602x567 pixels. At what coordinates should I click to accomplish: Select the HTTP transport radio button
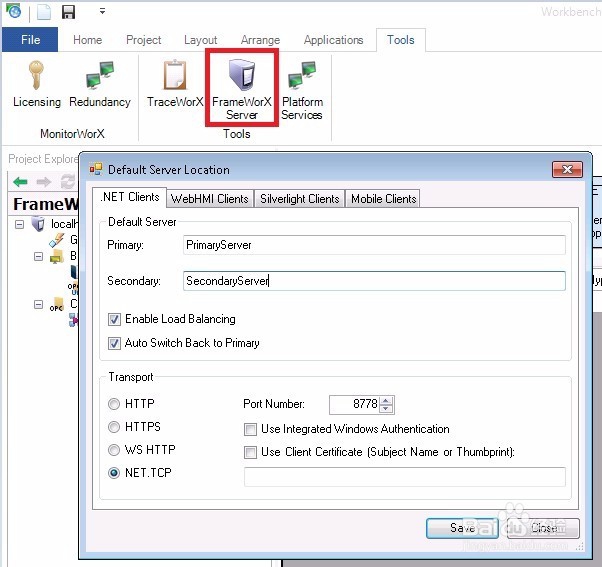click(x=114, y=404)
